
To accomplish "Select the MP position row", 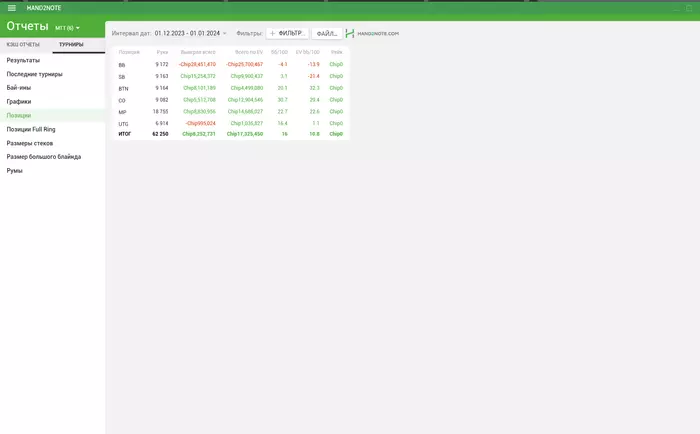I will [230, 112].
